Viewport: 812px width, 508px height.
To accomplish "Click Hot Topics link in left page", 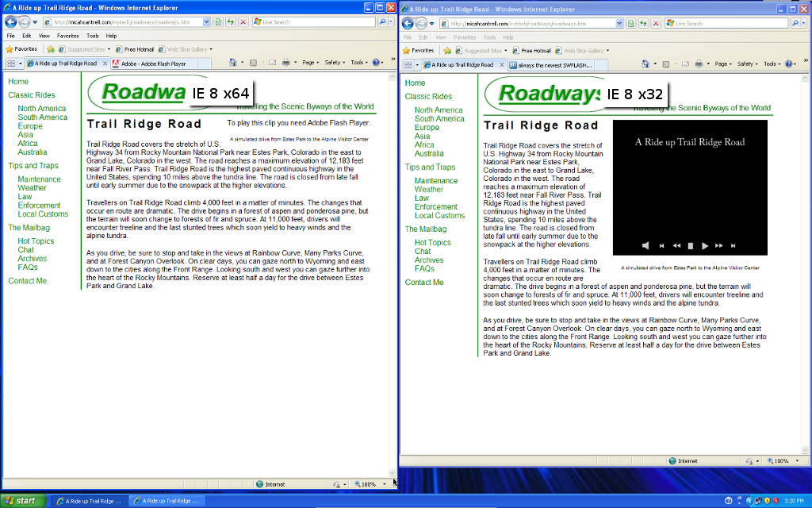I will coord(36,241).
